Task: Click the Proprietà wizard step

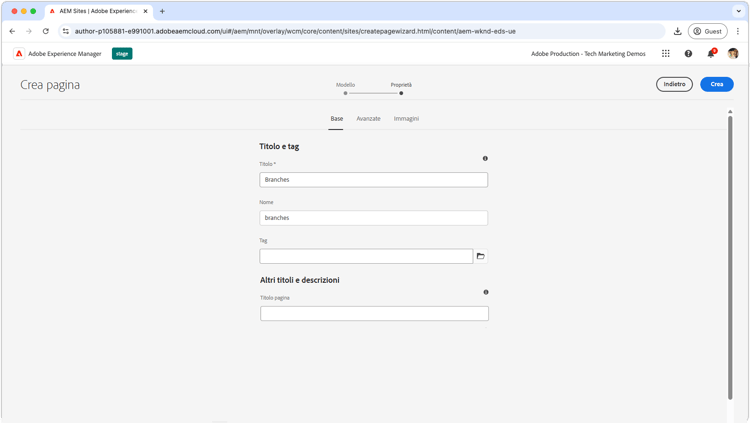Action: click(401, 88)
